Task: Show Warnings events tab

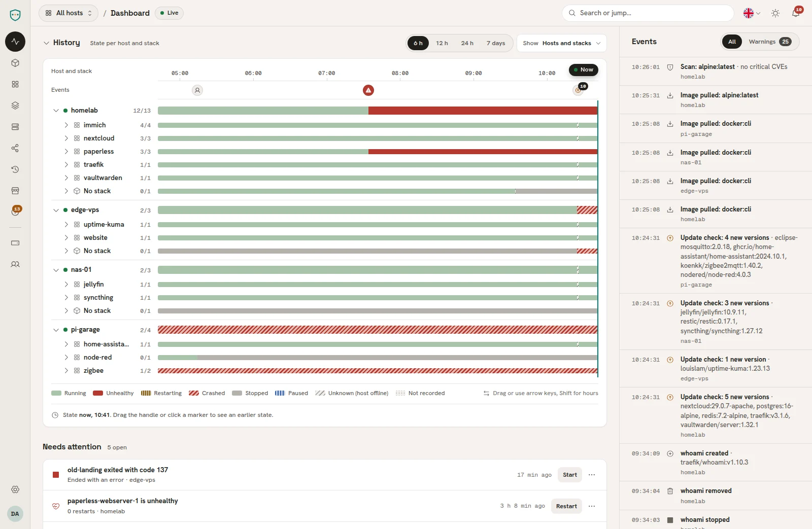Action: pos(769,42)
